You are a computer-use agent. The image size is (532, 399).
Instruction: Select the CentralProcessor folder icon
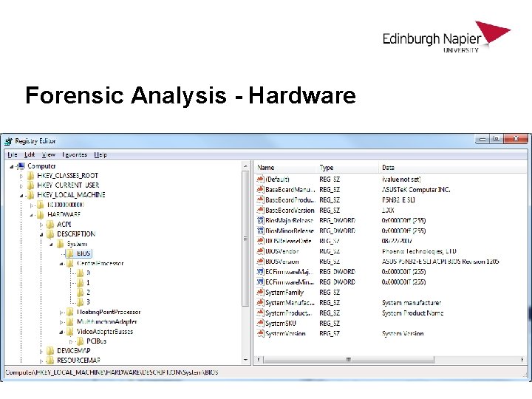70,263
